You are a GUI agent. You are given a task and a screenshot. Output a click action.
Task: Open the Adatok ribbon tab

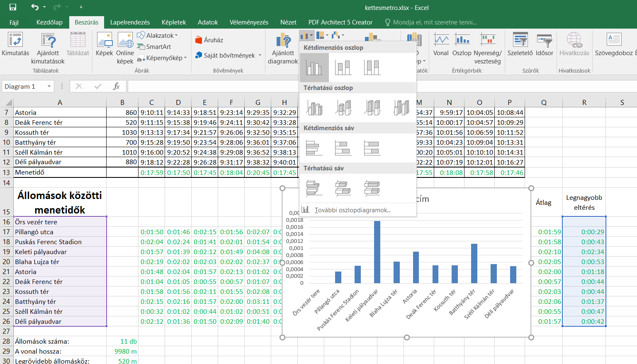tap(208, 22)
